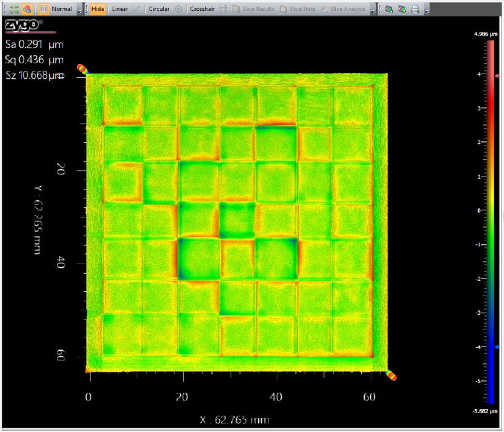The width and height of the screenshot is (504, 432).
Task: Click the circular slice plus icon
Action: click(x=178, y=9)
